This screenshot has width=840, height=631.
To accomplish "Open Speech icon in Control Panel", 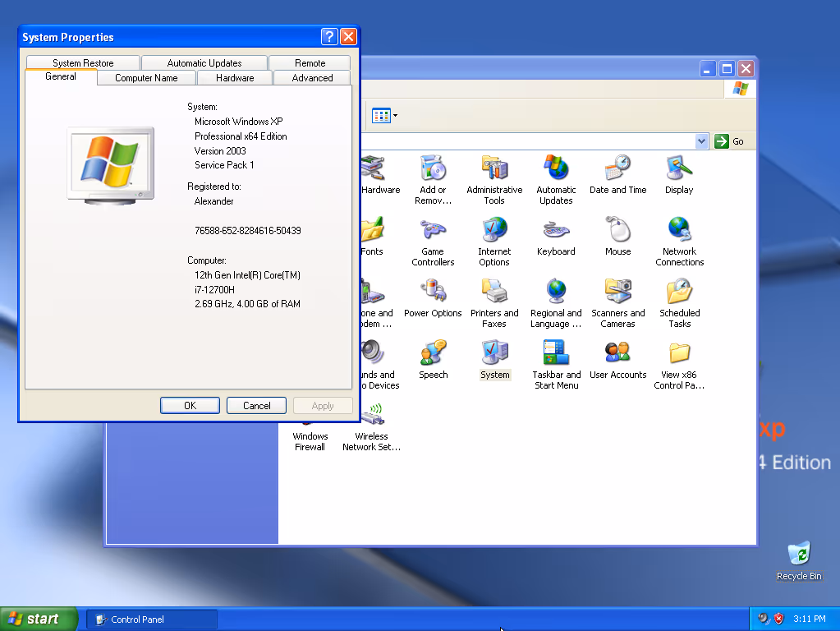I will tap(433, 359).
